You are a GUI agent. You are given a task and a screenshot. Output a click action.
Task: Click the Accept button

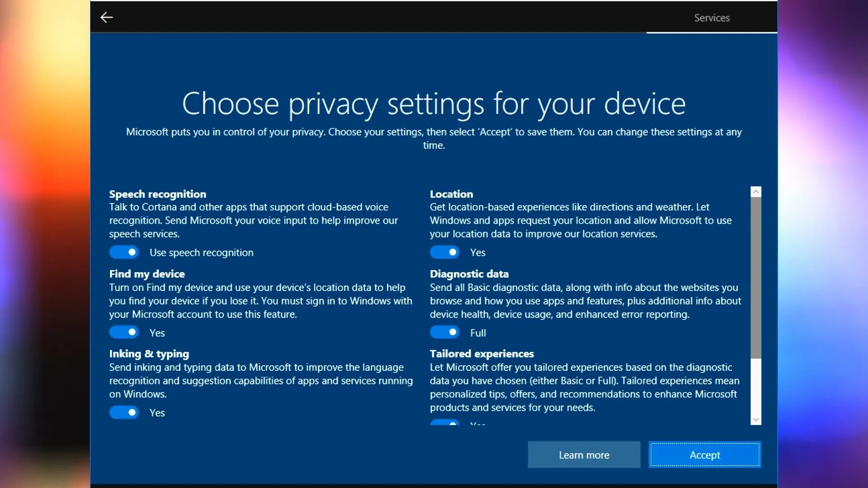(705, 455)
